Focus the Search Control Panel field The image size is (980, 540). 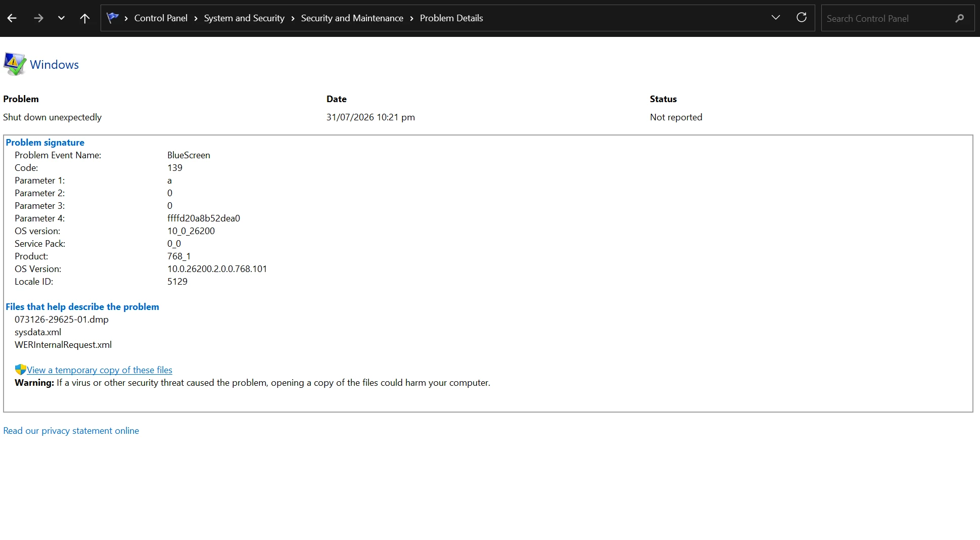tap(898, 18)
